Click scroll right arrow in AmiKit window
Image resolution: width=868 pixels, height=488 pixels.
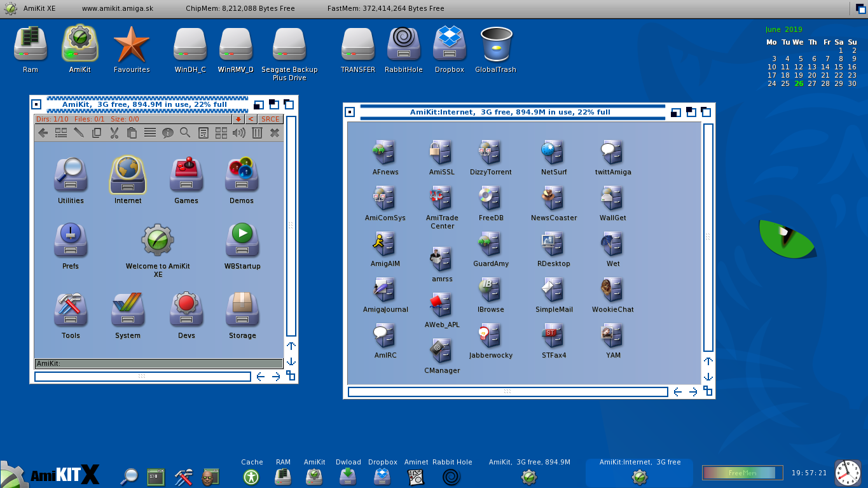click(x=275, y=377)
